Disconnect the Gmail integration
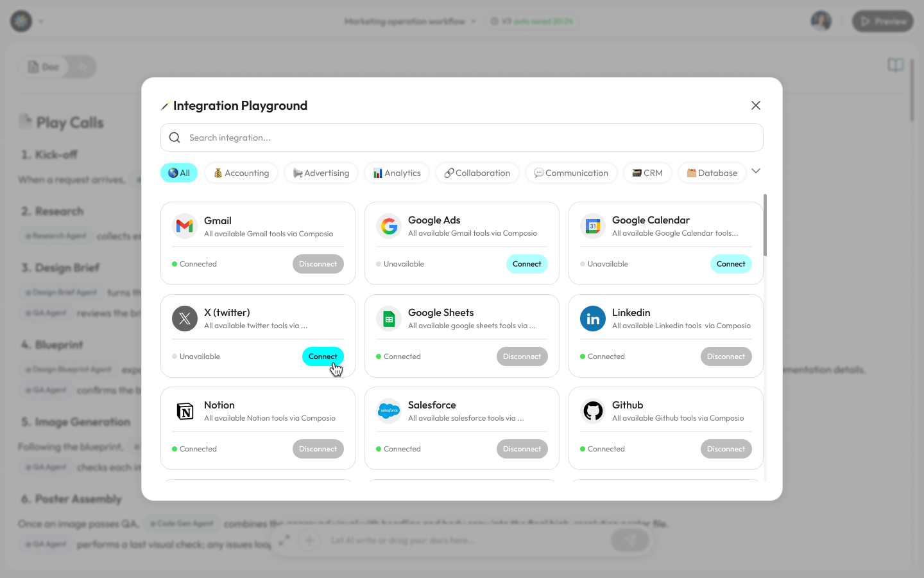 pyautogui.click(x=318, y=264)
